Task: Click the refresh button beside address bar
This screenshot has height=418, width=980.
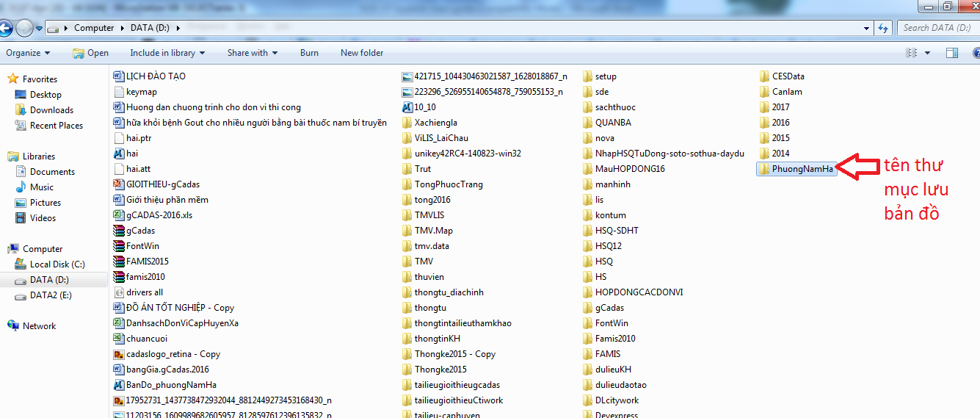Action: pos(882,28)
